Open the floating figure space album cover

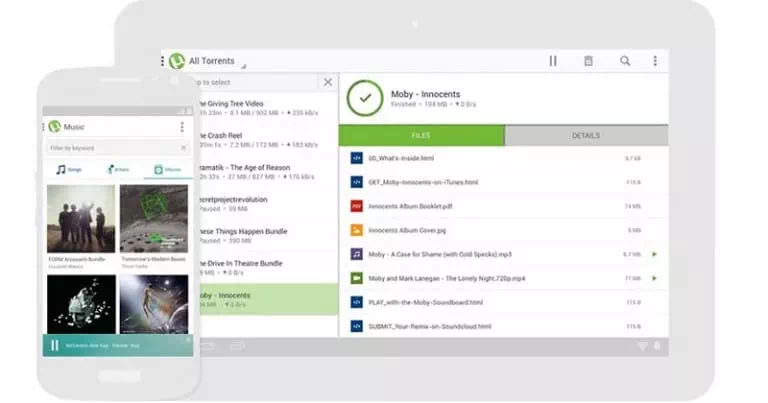pos(154,304)
